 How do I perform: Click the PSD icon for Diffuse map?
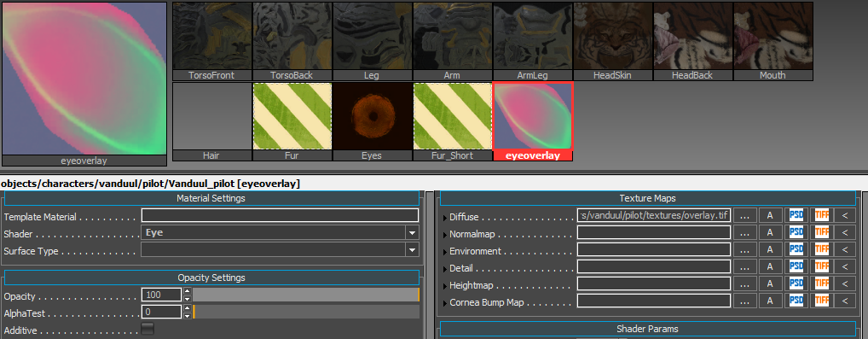[x=796, y=215]
